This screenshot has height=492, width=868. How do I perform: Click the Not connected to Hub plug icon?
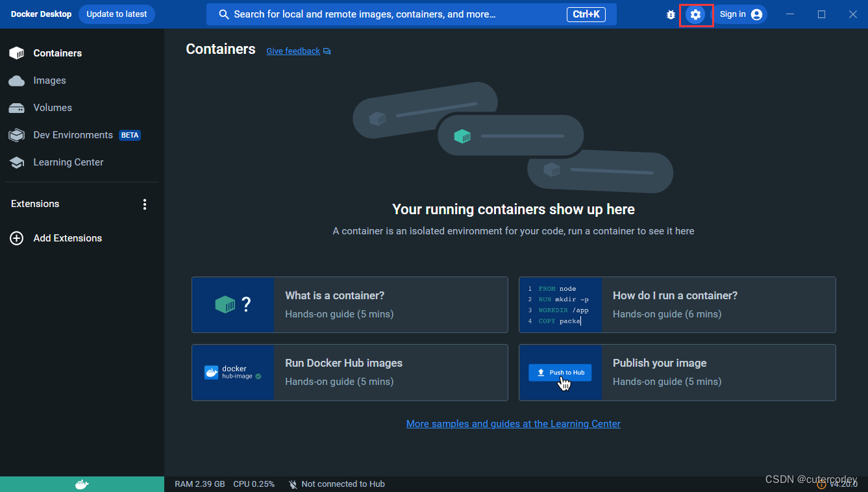pyautogui.click(x=293, y=484)
